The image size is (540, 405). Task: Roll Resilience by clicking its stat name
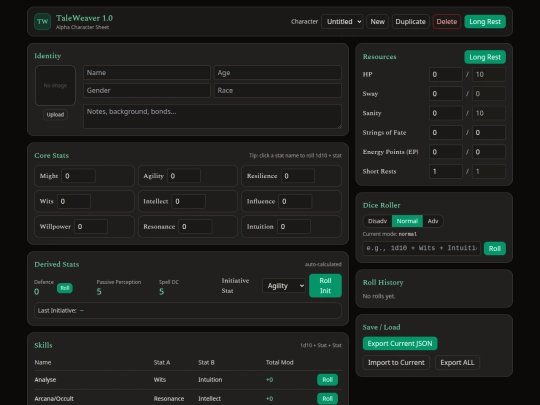click(262, 176)
